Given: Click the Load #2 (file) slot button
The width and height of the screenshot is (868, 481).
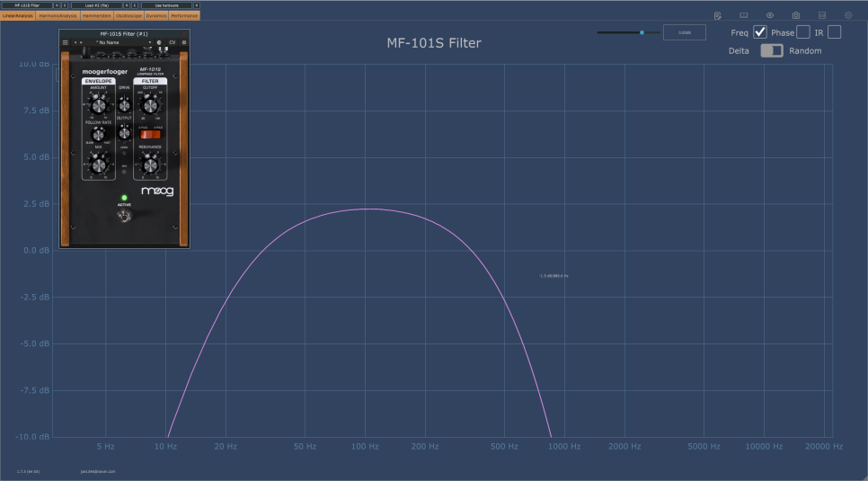Looking at the screenshot, I should click(97, 5).
